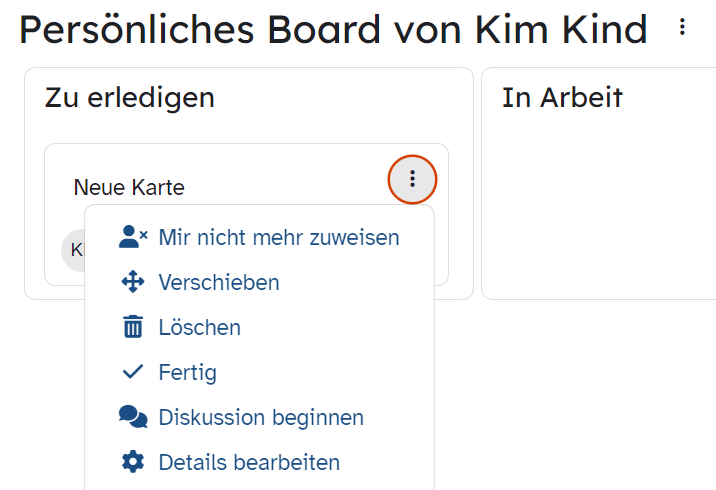Select "Mir nicht mehr zuweisen" menu entry
Viewport: 716px width, 490px height.
(259, 237)
